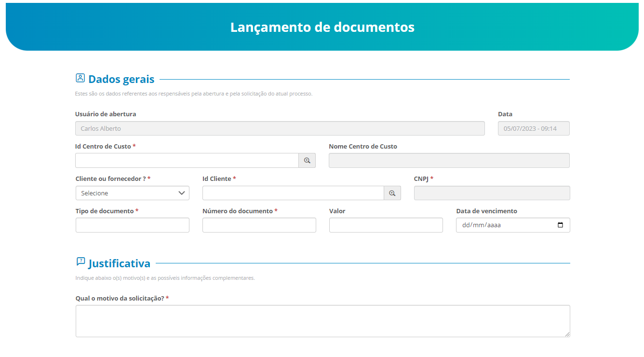The height and width of the screenshot is (357, 644).
Task: Open the calendar picker in Data de vencimento
Action: click(560, 225)
